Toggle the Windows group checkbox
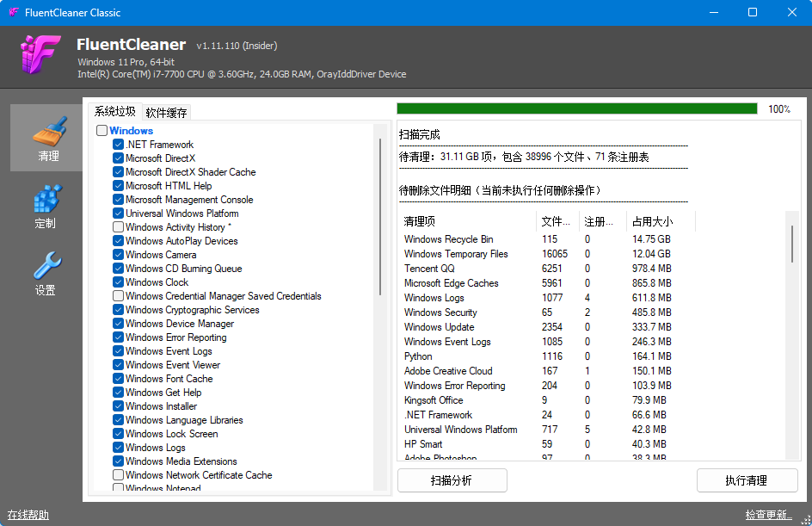 [x=102, y=131]
